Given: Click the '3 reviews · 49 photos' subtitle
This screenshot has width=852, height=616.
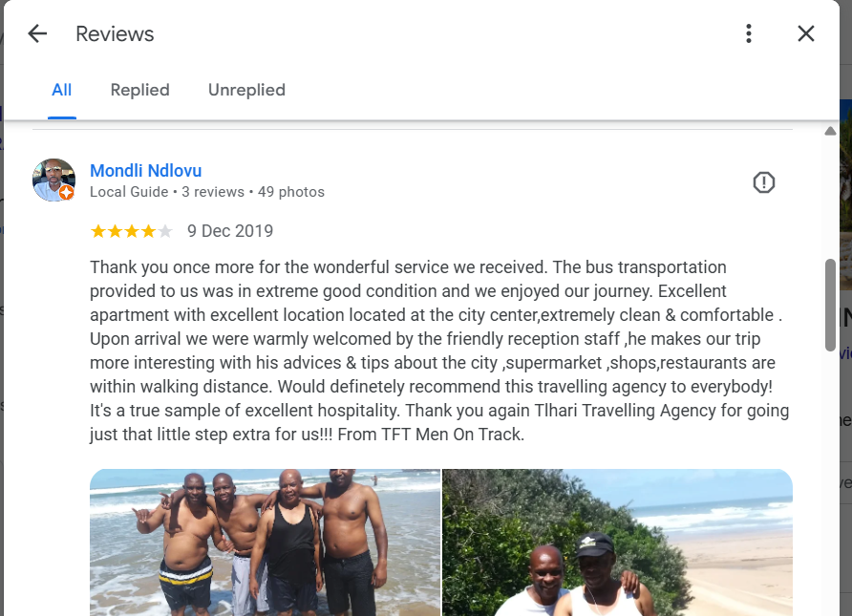Looking at the screenshot, I should click(253, 192).
